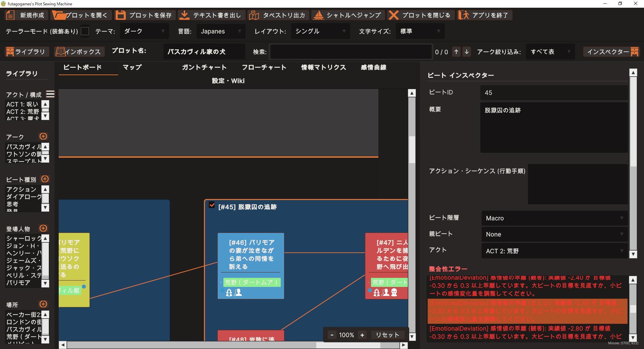The width and height of the screenshot is (644, 349).
Task: Click the Futagogames app title icon
Action: [3, 4]
